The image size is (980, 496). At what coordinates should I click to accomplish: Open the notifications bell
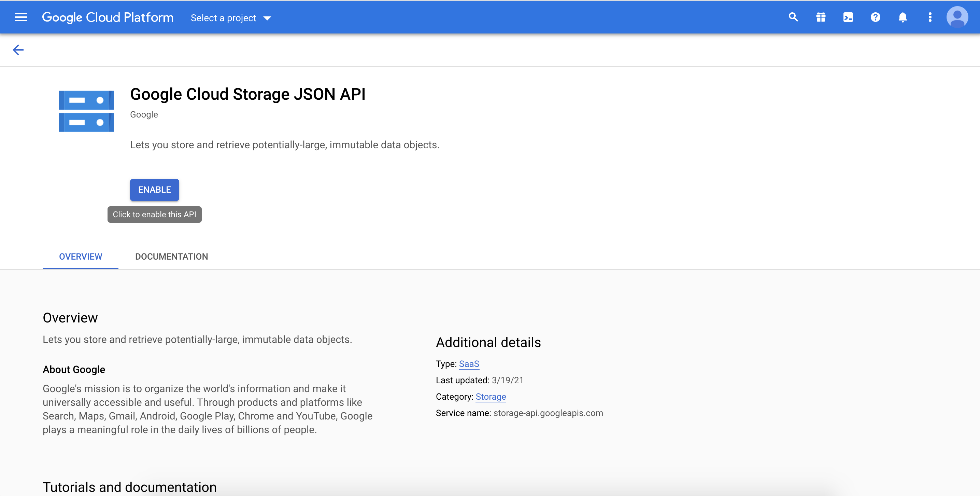[903, 17]
